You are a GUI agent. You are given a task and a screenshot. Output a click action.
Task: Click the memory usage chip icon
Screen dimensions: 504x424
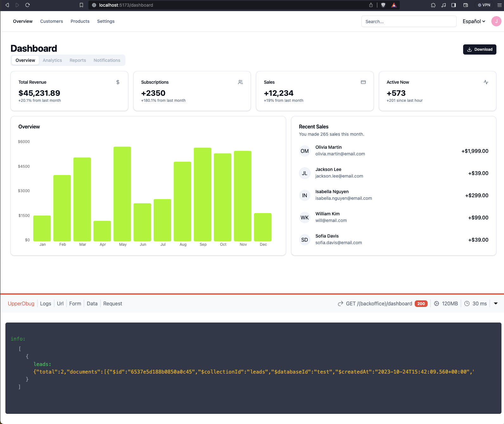click(437, 303)
